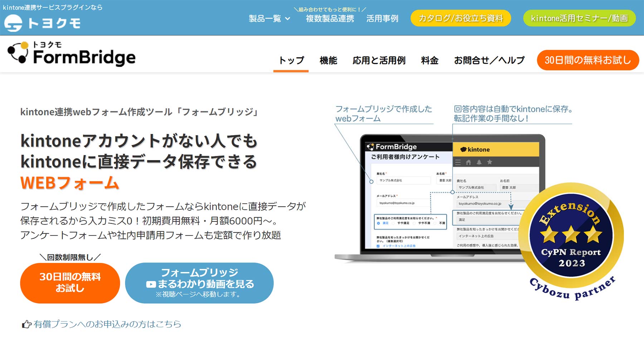Select the トップ tab
This screenshot has width=644, height=343.
coord(291,60)
